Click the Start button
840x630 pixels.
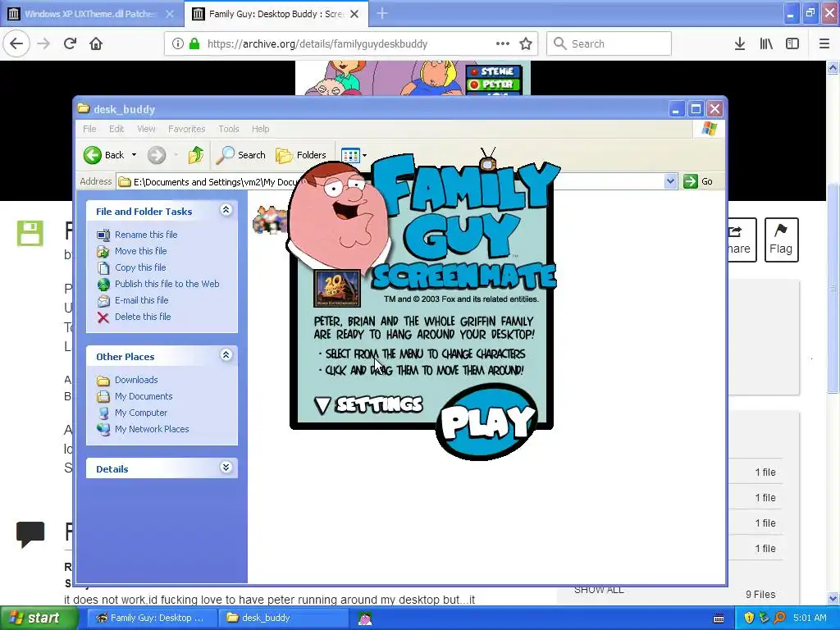[x=38, y=619]
